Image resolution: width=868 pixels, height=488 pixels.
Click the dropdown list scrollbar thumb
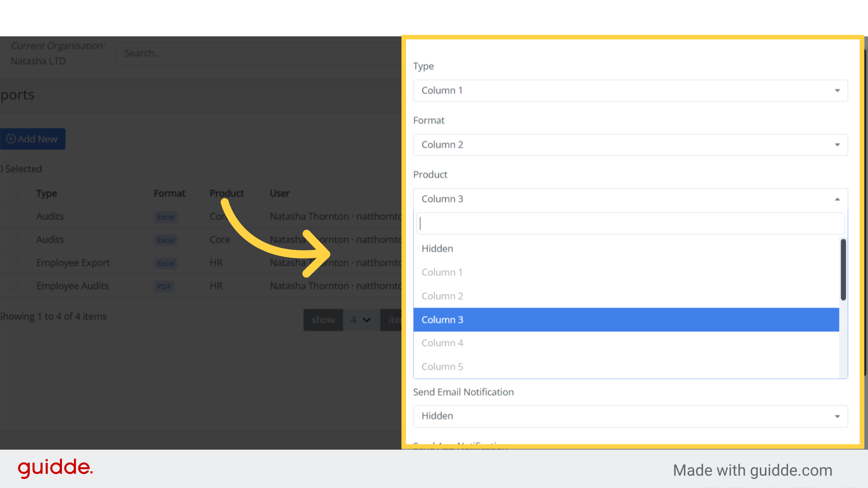tap(843, 270)
